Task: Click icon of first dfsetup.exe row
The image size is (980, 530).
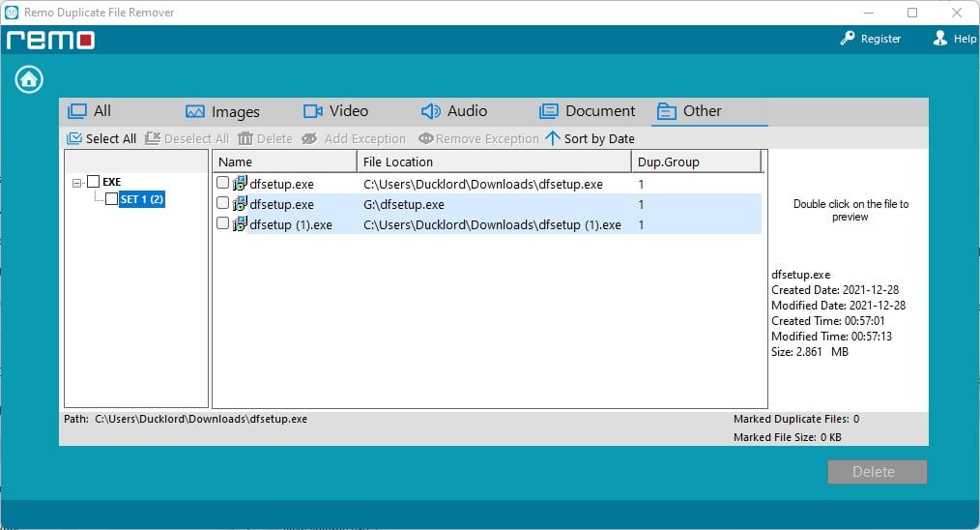Action: (x=240, y=184)
